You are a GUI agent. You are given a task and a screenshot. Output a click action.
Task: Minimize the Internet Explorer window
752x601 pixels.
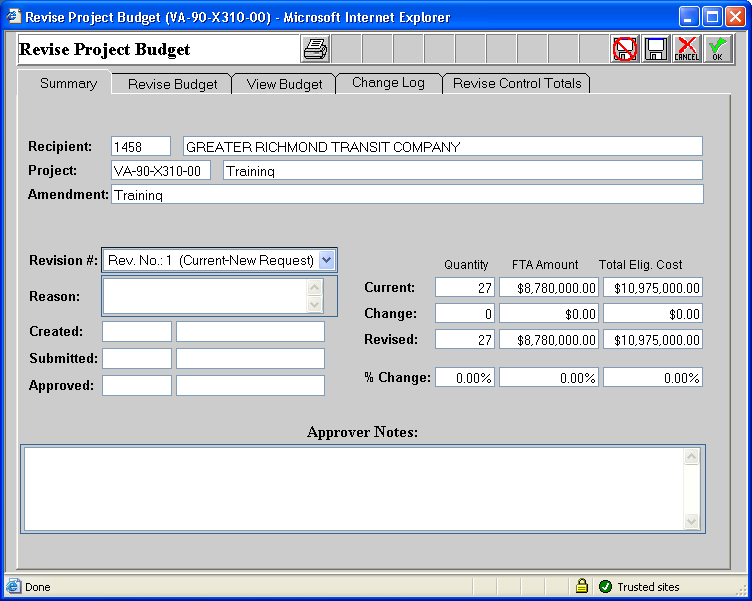pos(689,17)
